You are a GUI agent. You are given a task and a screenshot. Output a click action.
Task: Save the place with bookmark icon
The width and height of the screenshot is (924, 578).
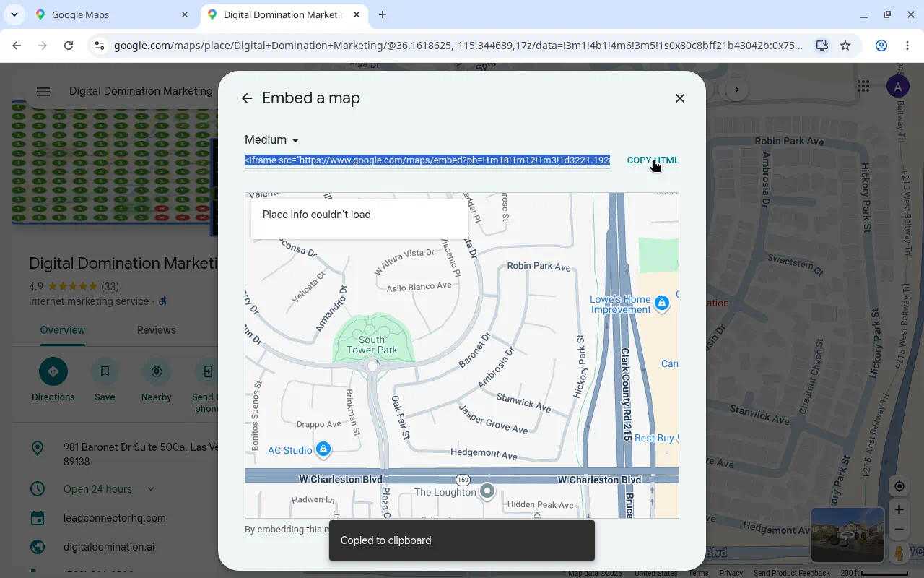point(105,371)
